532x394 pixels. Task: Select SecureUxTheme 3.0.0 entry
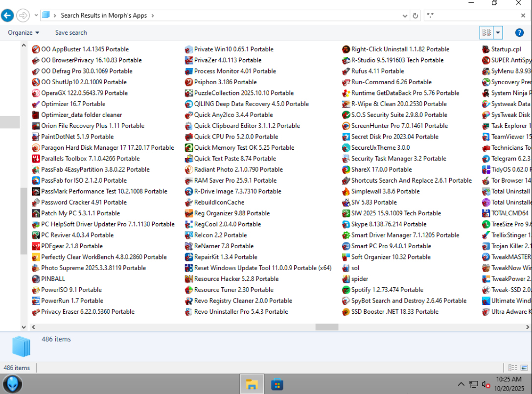pos(376,148)
